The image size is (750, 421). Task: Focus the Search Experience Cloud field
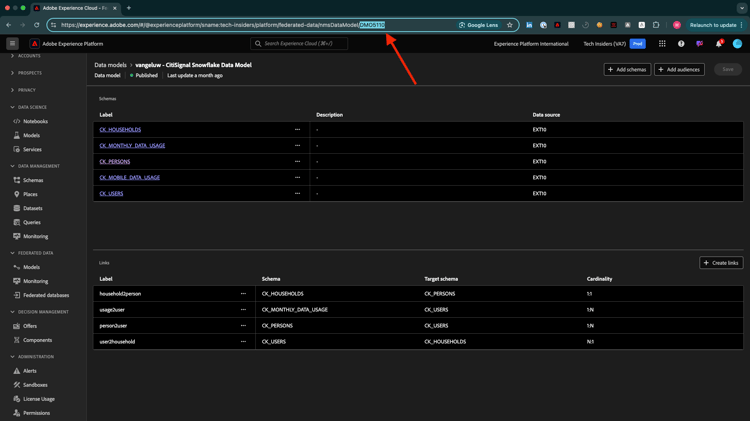(x=299, y=44)
